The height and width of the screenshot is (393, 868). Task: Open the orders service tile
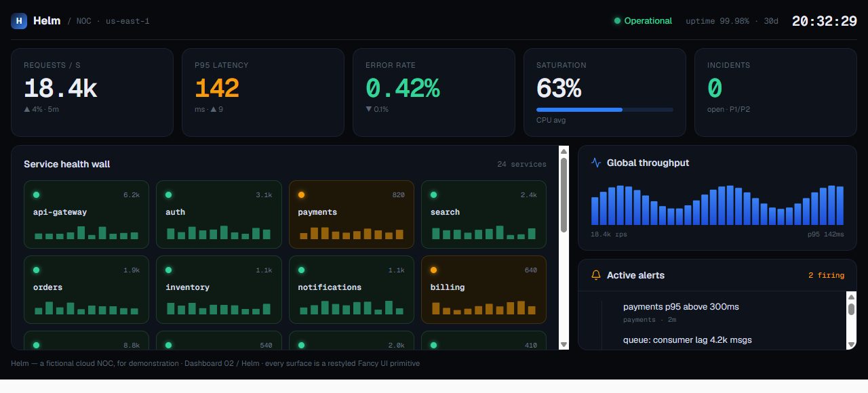(x=86, y=289)
